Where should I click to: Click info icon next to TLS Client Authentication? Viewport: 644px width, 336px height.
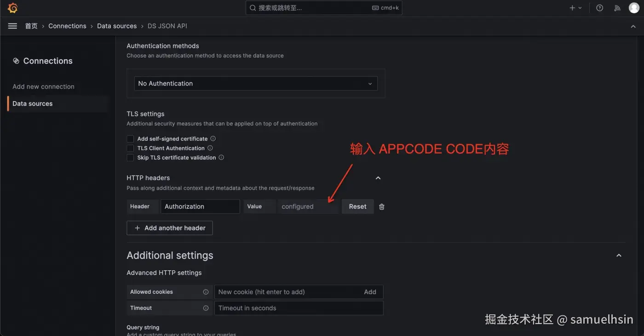pos(210,148)
